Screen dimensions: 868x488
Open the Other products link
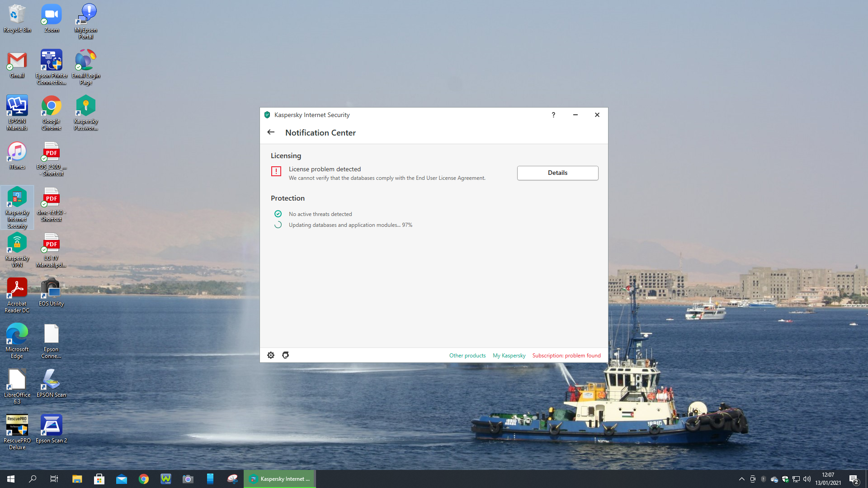click(467, 356)
